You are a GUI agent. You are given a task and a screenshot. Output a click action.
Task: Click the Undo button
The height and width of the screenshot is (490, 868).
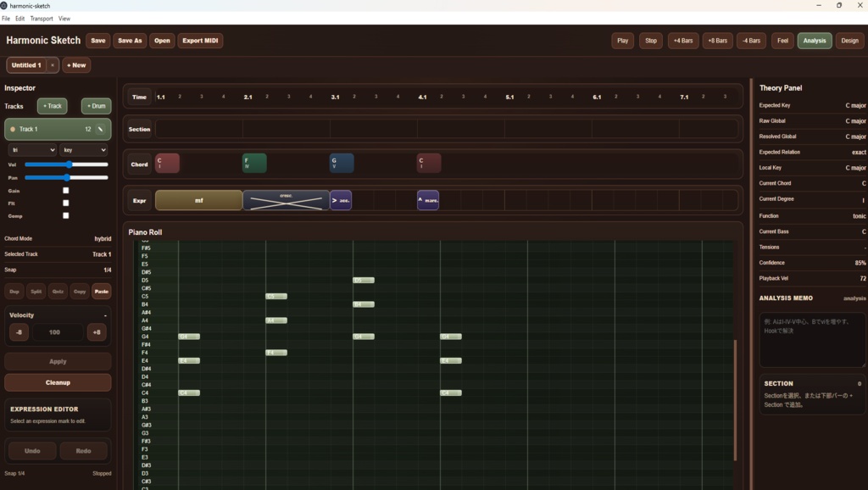32,451
